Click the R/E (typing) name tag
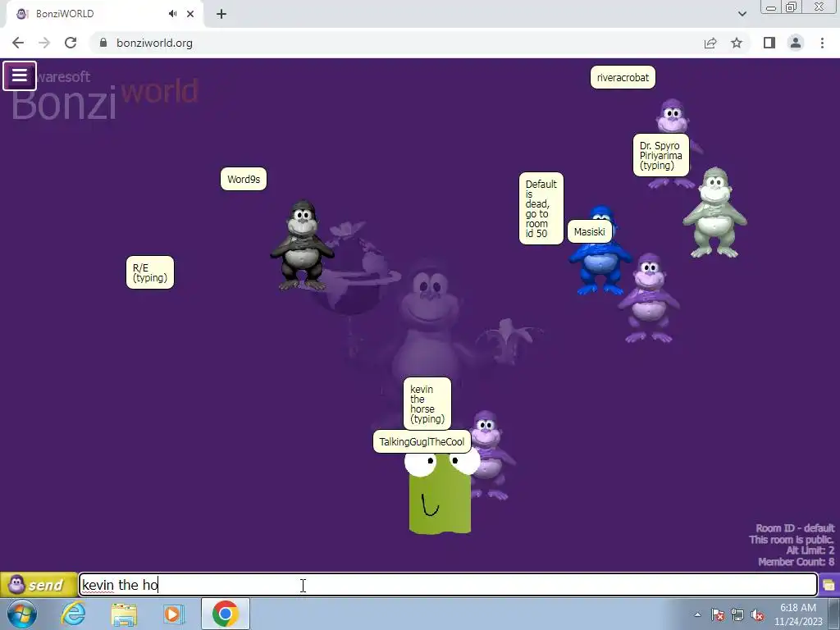 [150, 272]
